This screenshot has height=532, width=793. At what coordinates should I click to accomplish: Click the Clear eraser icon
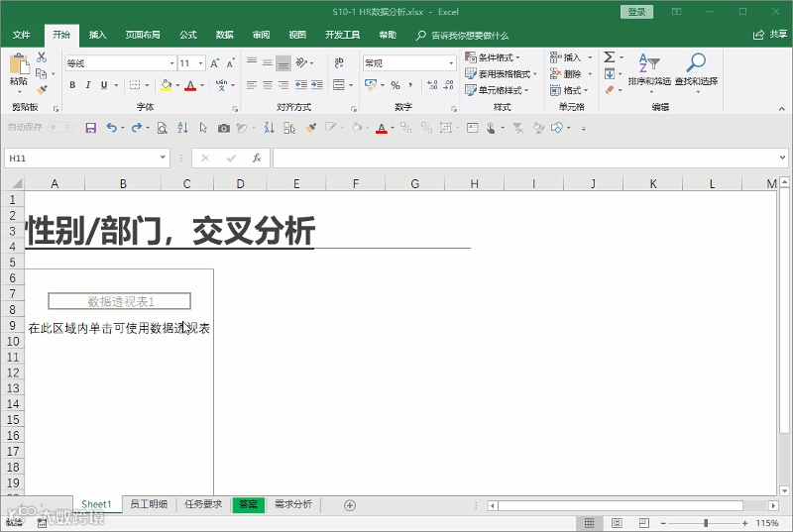tap(610, 90)
